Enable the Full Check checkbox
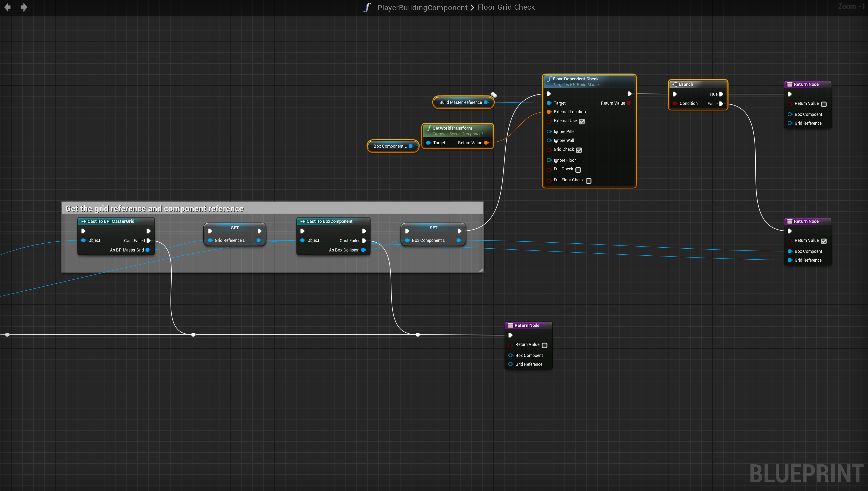The width and height of the screenshot is (868, 491). 578,170
